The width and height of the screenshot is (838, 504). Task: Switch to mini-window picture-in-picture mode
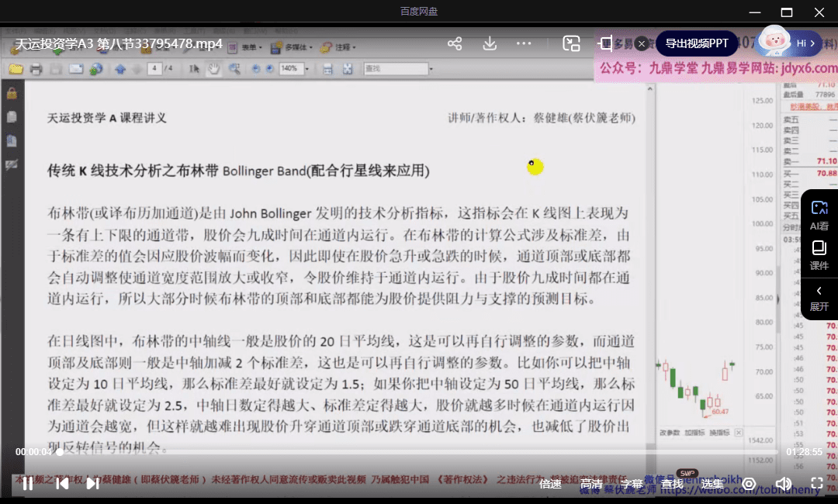(571, 43)
